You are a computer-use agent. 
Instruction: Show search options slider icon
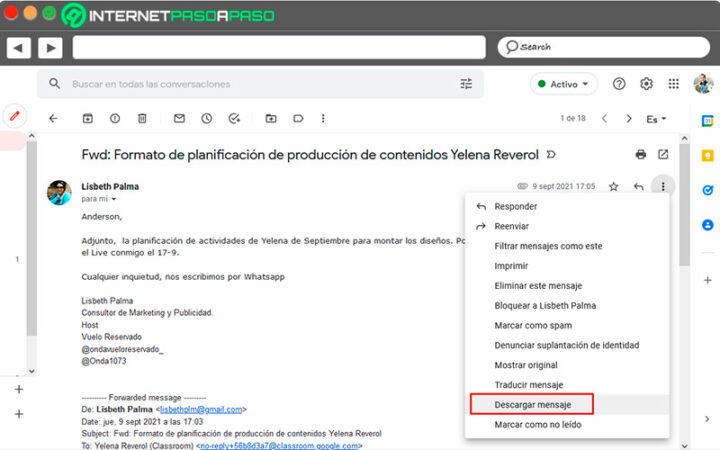click(466, 84)
